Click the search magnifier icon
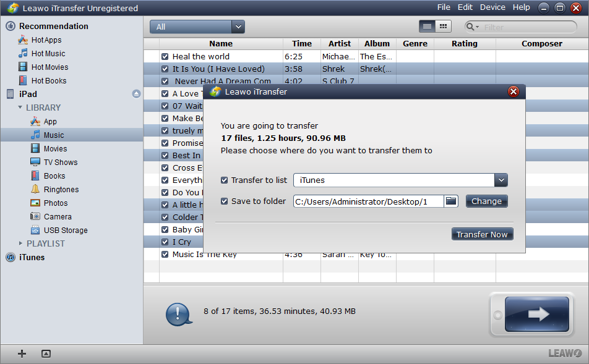 coord(470,27)
